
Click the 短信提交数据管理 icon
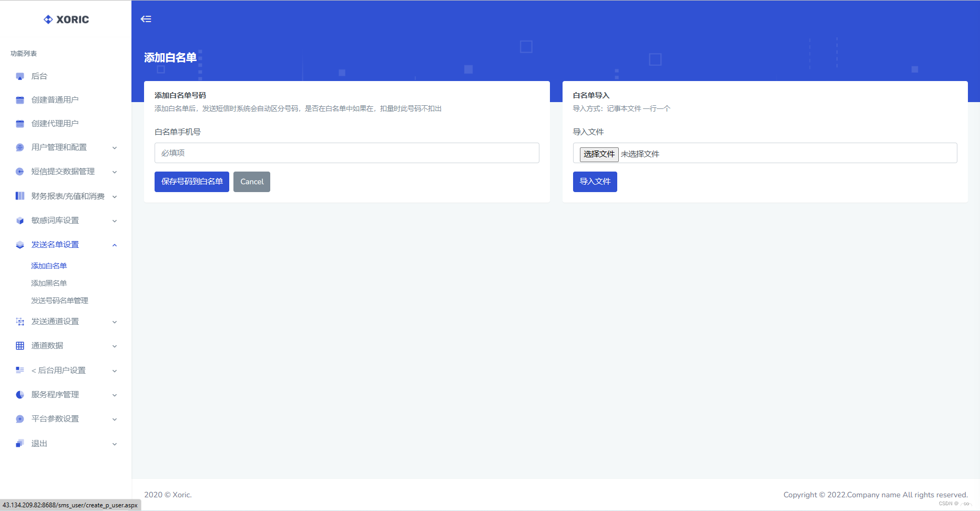[x=20, y=172]
